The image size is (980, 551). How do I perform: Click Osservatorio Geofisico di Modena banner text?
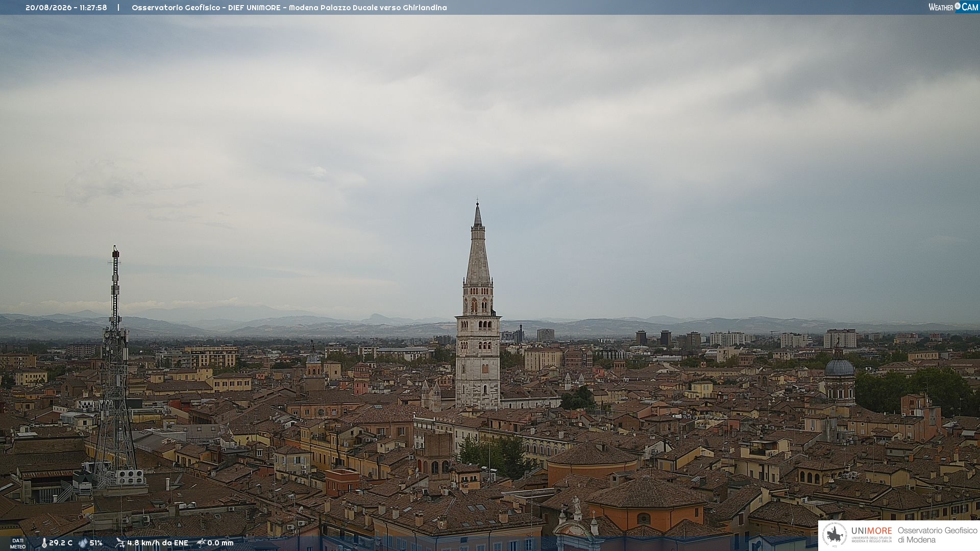pyautogui.click(x=938, y=535)
